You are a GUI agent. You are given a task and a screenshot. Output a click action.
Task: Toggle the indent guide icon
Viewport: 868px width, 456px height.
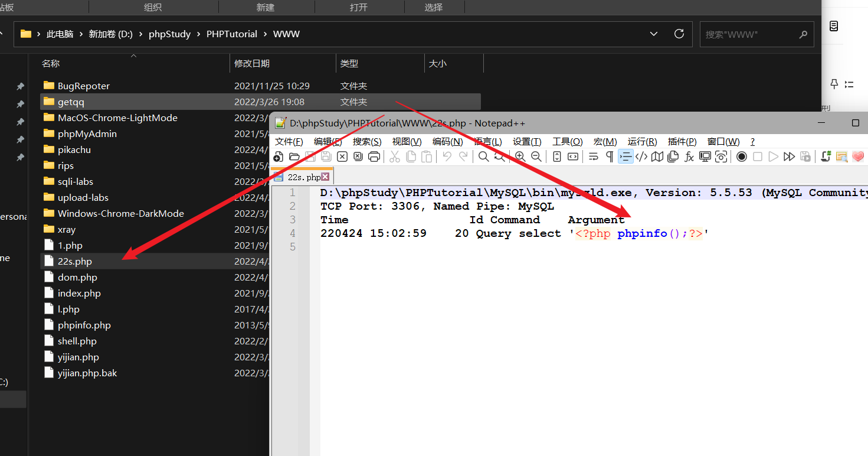pyautogui.click(x=625, y=157)
